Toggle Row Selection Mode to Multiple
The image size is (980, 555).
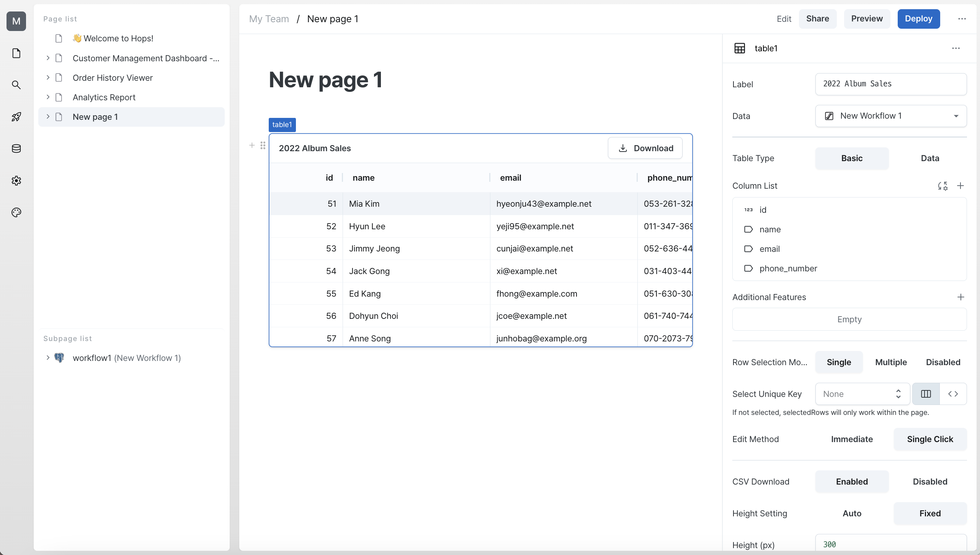pyautogui.click(x=890, y=362)
